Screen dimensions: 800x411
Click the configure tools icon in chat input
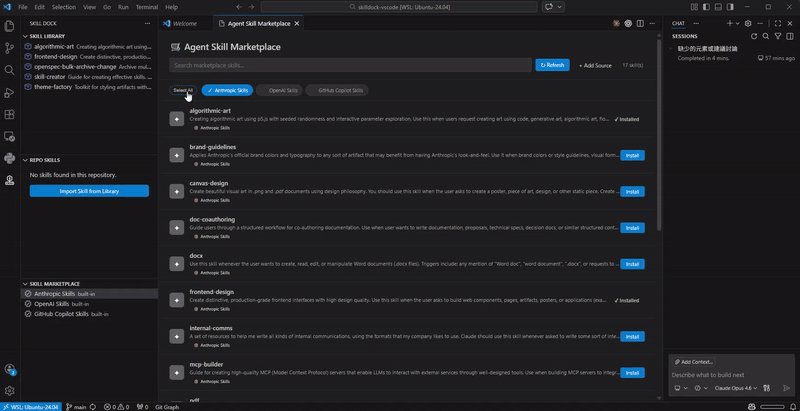[766, 388]
